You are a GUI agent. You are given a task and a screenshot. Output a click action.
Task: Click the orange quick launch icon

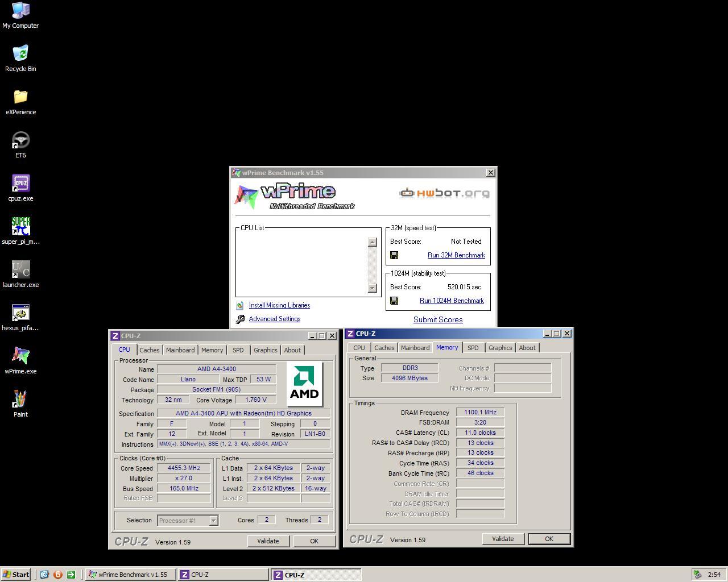tap(57, 575)
